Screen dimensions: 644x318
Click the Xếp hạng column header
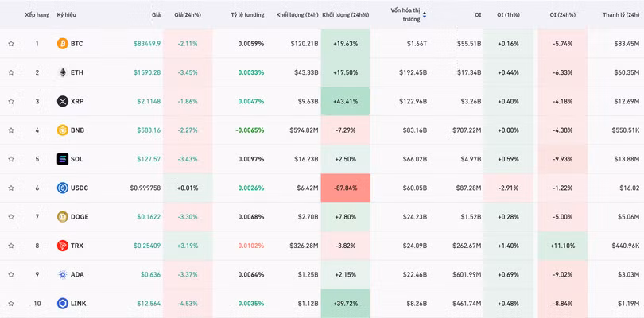37,14
